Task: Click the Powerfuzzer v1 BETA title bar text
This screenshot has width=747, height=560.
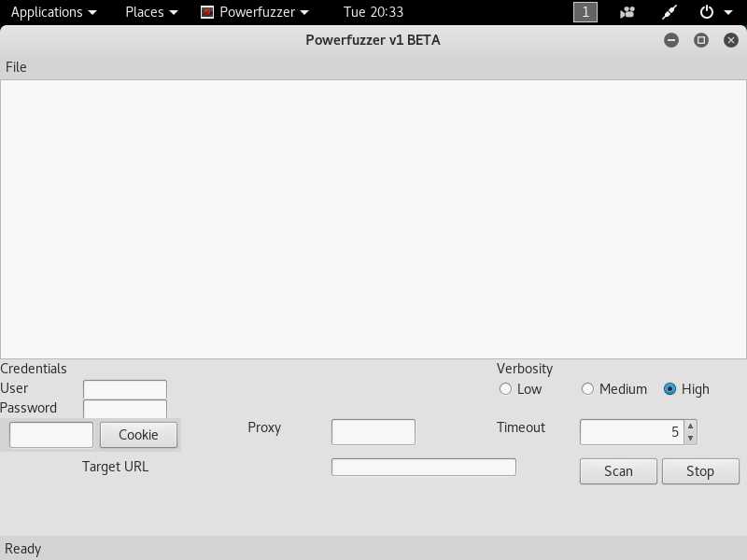Action: coord(373,40)
